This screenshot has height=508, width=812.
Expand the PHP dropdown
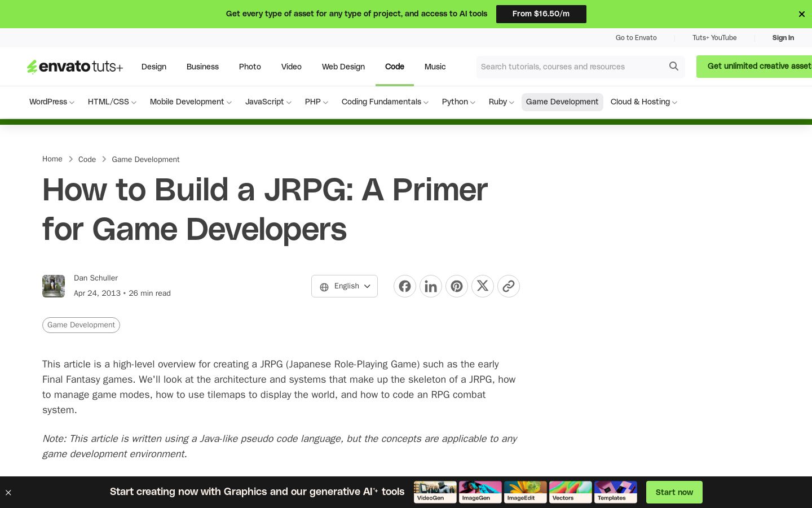(316, 102)
